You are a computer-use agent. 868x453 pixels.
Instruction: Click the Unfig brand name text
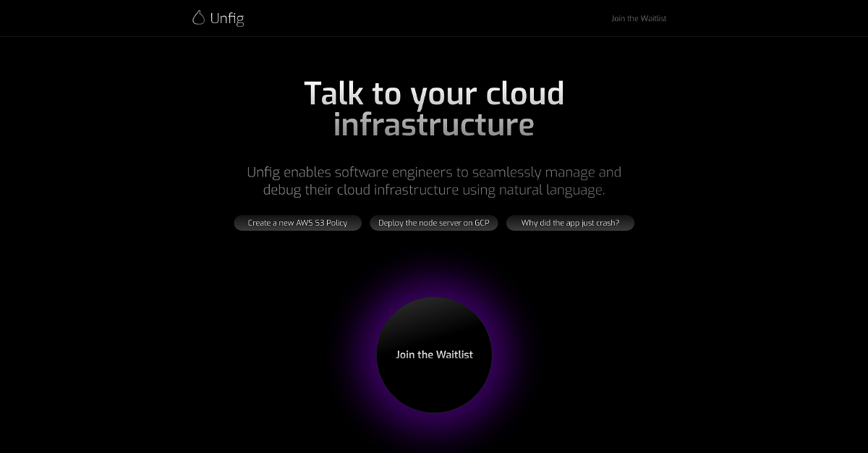point(227,19)
